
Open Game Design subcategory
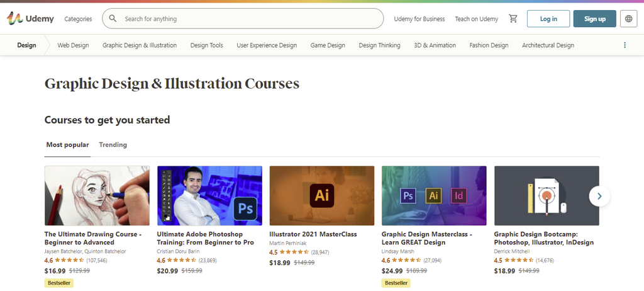point(328,45)
